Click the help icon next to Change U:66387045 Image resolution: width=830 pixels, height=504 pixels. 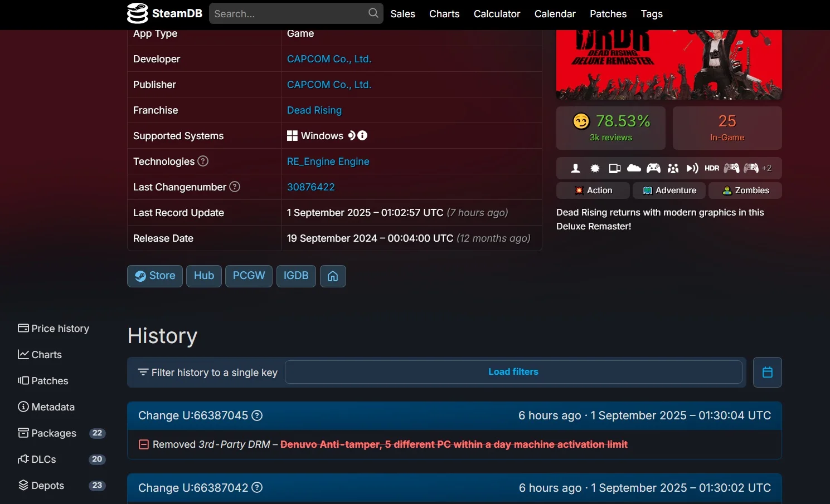tap(257, 415)
